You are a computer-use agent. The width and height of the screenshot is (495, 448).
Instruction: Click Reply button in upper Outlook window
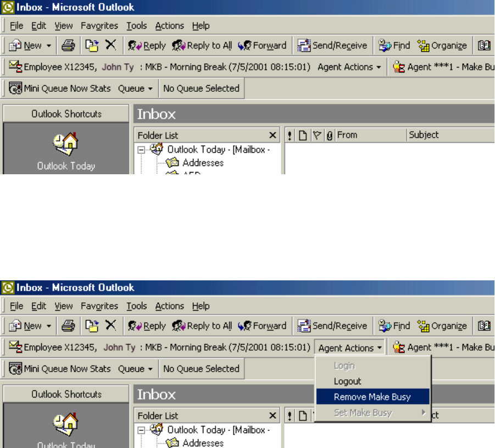(x=147, y=46)
